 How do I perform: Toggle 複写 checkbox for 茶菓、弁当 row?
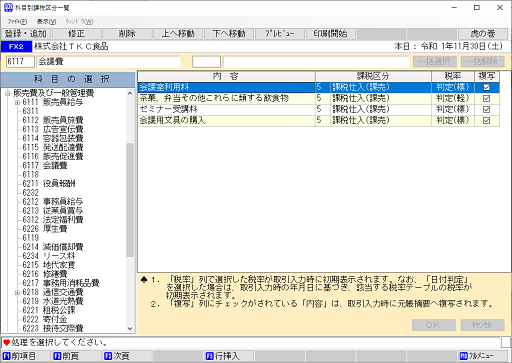tap(486, 98)
